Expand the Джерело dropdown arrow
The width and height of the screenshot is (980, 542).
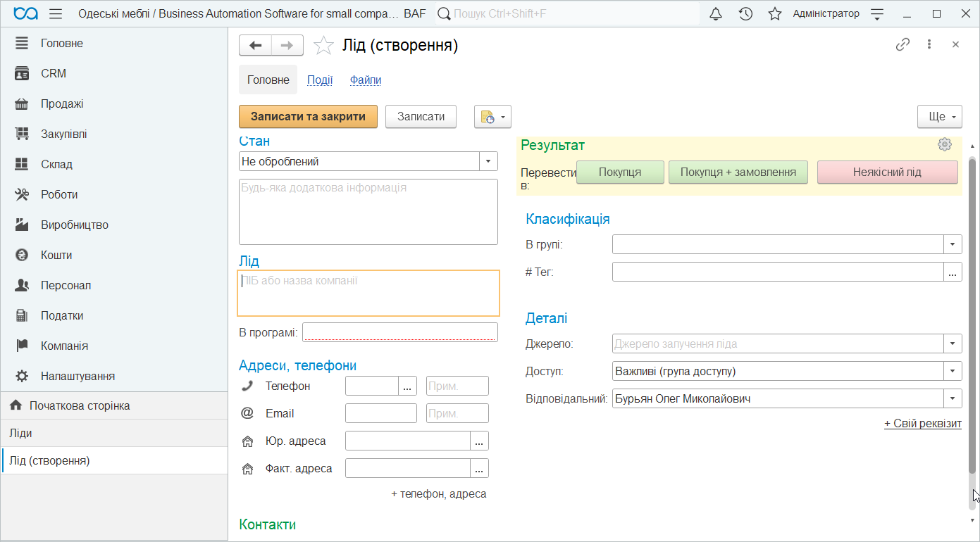coord(953,344)
